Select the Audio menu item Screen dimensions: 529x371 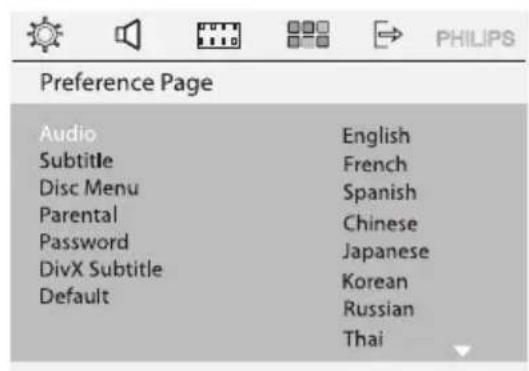pyautogui.click(x=68, y=134)
